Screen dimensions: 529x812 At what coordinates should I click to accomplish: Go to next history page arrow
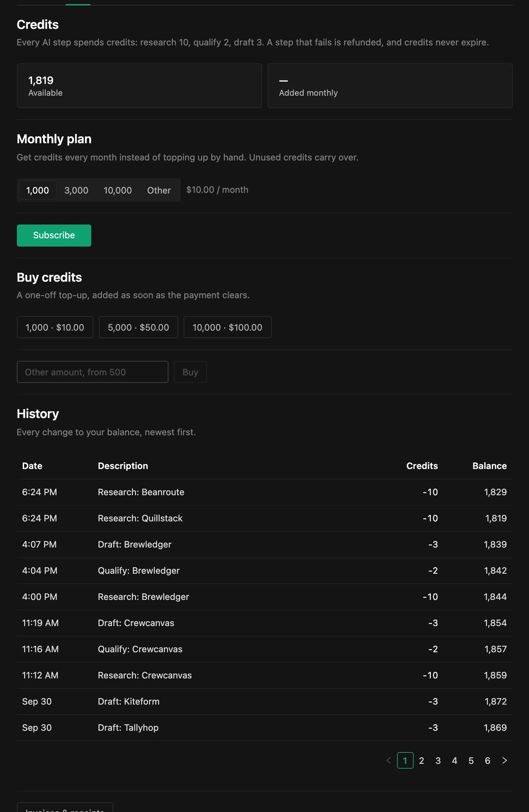point(504,760)
